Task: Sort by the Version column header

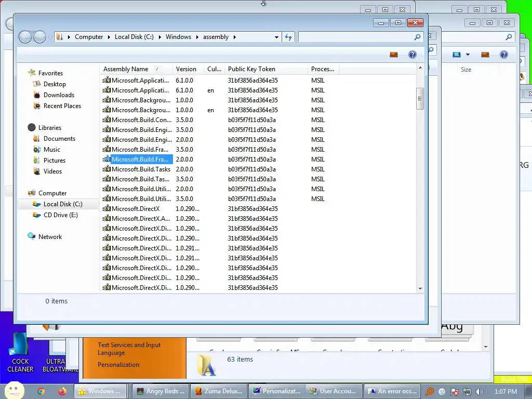Action: tap(188, 69)
